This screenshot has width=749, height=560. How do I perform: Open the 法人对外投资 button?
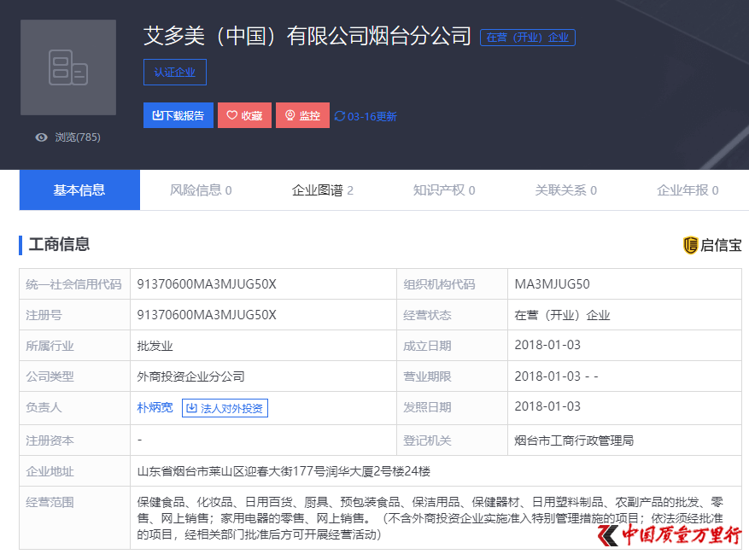pos(225,408)
